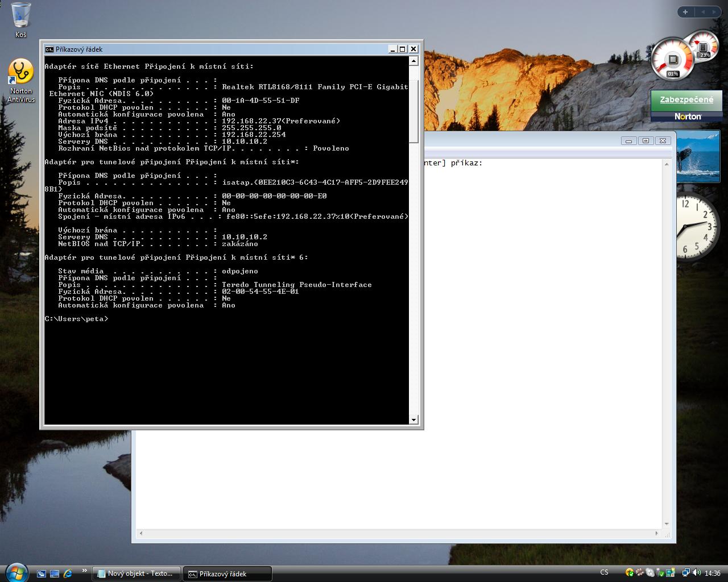Open the Safely Remove Hardware tray icon
This screenshot has height=582, width=728.
tap(660, 573)
